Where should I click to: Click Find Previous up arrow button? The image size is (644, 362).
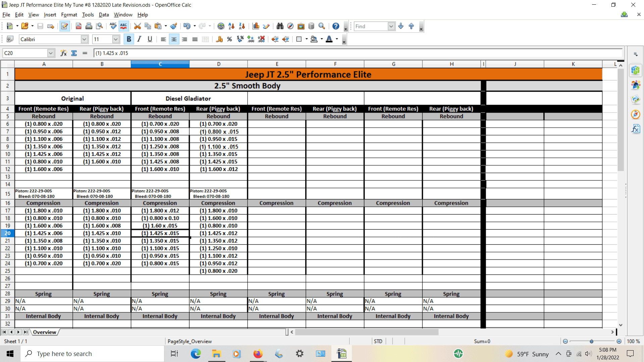tap(411, 26)
